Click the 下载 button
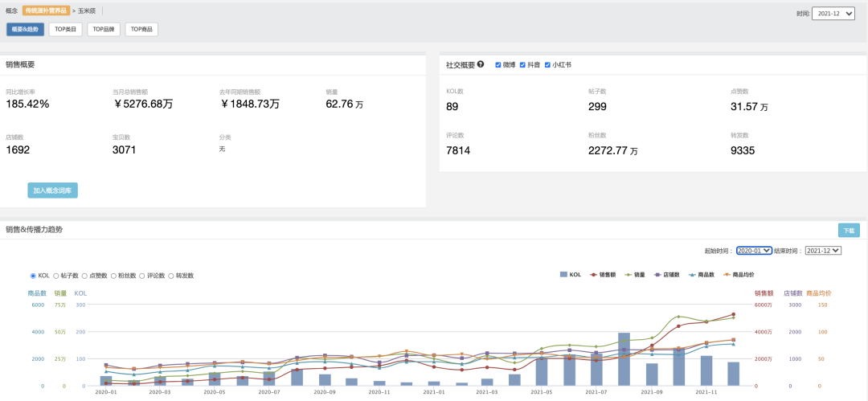The image size is (868, 401). tap(849, 231)
